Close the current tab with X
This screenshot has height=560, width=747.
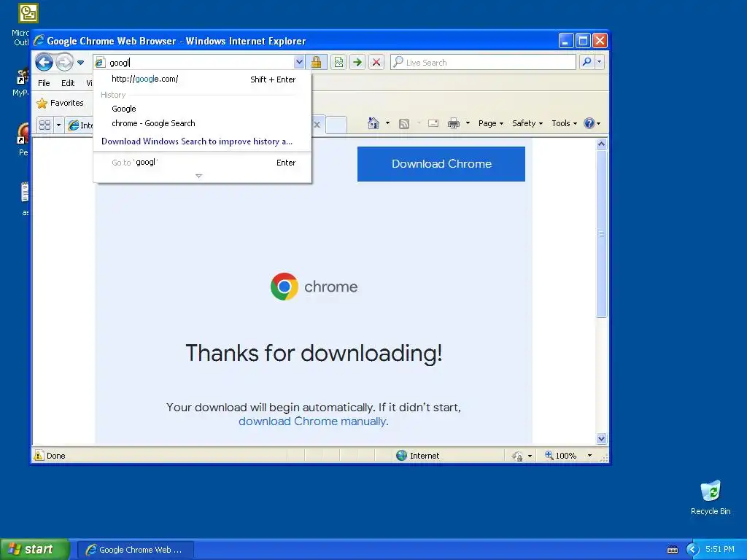pyautogui.click(x=317, y=125)
